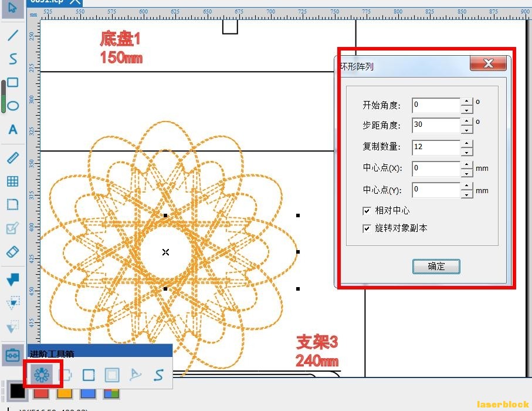Select the S-curve tool in left toolbar
This screenshot has width=532, height=411.
[x=12, y=59]
